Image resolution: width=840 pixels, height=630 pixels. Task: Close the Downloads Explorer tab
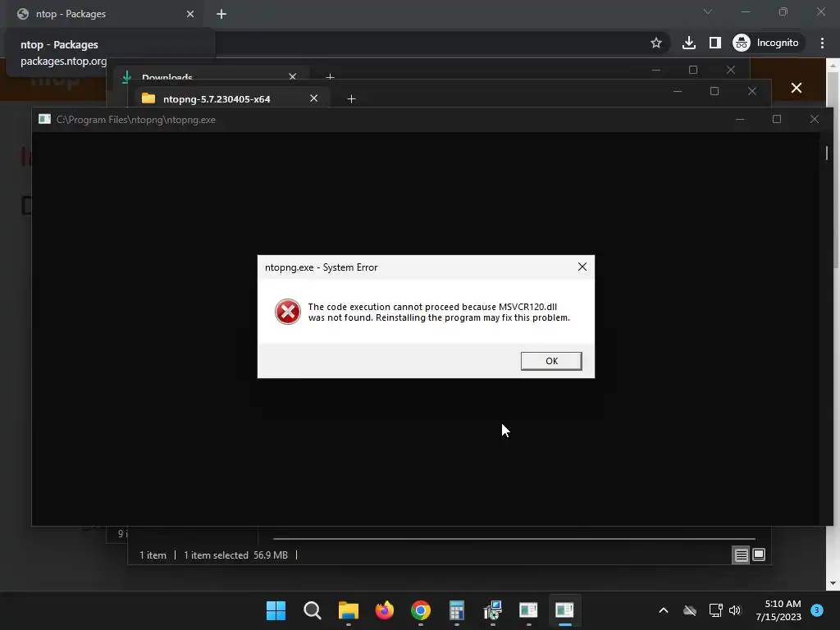(x=293, y=76)
